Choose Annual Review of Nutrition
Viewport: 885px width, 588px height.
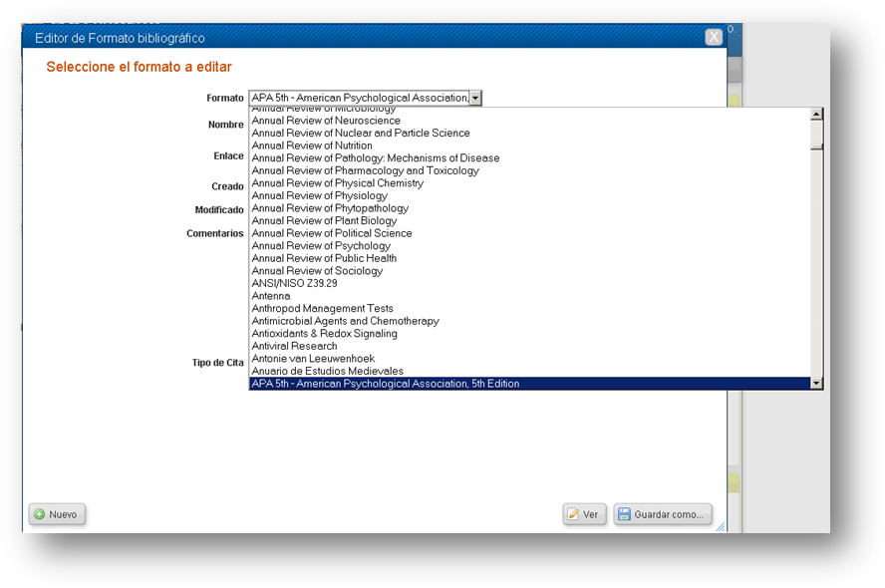click(530, 146)
